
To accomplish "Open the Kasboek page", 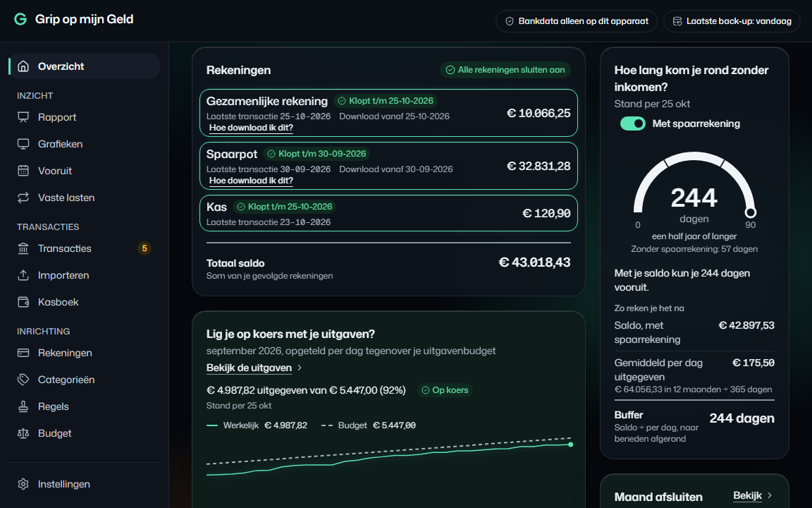I will tap(85, 302).
